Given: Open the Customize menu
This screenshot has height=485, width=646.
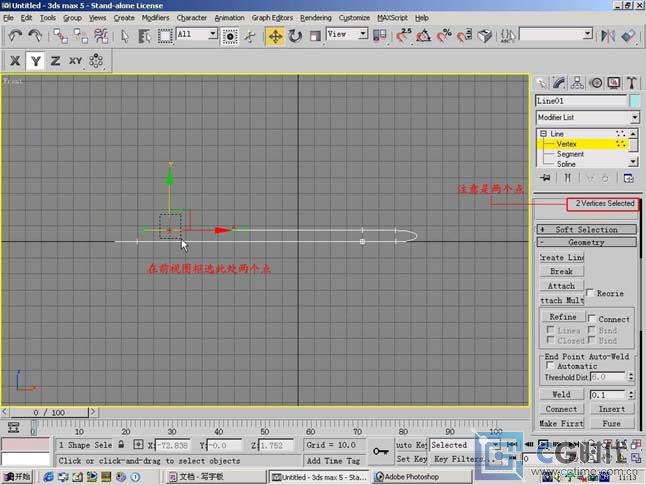Looking at the screenshot, I should pyautogui.click(x=354, y=18).
